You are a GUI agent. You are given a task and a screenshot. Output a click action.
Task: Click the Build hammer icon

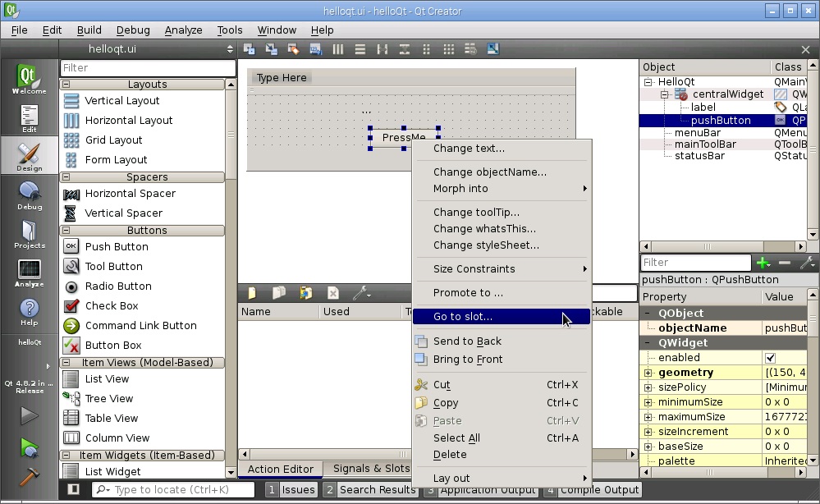[29, 476]
